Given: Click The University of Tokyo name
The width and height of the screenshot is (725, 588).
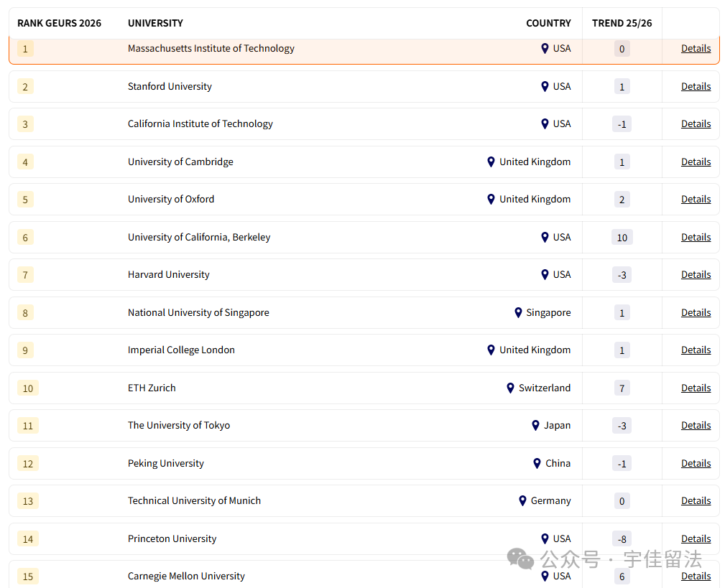Looking at the screenshot, I should point(179,426).
